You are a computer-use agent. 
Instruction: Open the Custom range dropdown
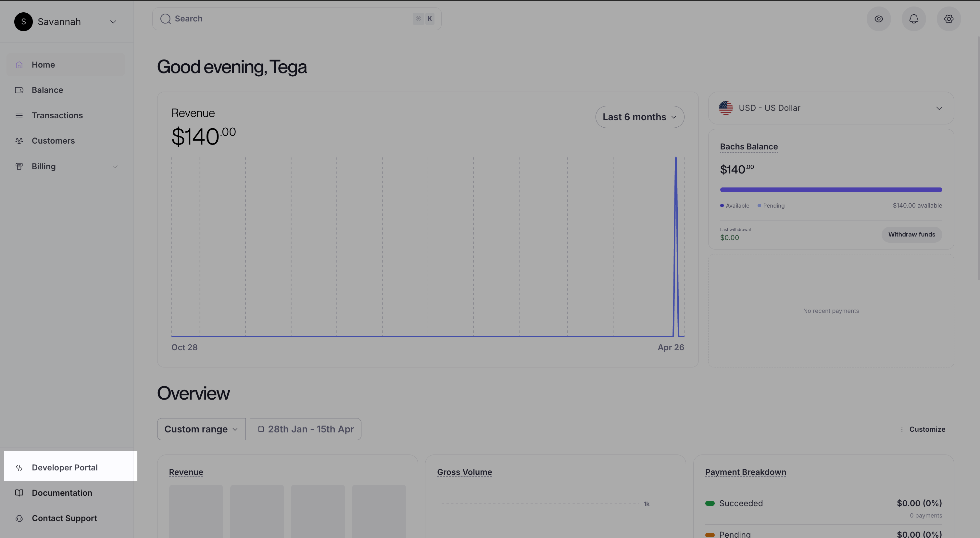(x=201, y=429)
